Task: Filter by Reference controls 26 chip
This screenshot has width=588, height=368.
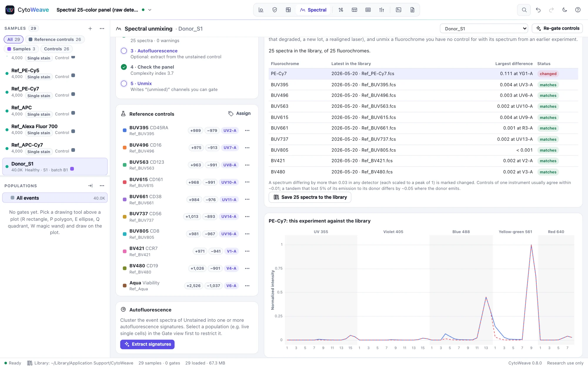Action: pyautogui.click(x=55, y=39)
